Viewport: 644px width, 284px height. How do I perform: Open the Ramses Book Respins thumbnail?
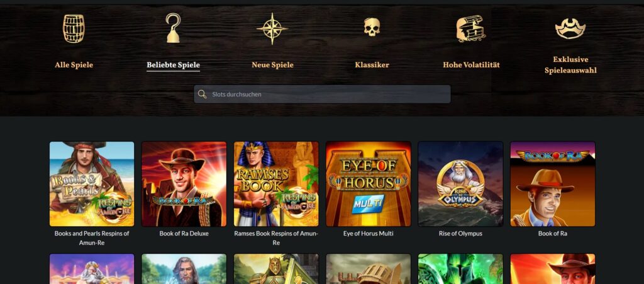(276, 184)
